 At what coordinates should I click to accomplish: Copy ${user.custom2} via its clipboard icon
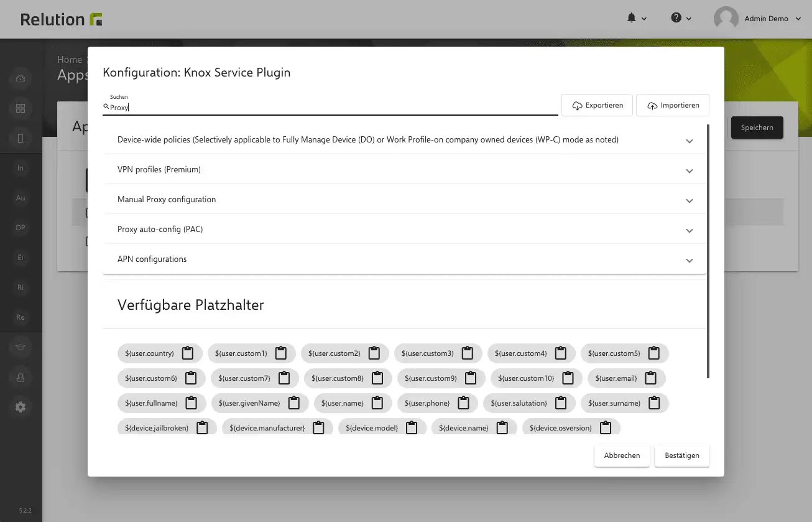click(x=374, y=353)
